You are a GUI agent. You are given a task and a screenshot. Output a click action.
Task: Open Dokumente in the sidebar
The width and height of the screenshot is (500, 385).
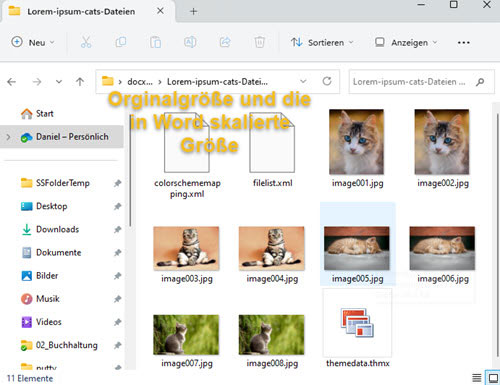point(58,253)
